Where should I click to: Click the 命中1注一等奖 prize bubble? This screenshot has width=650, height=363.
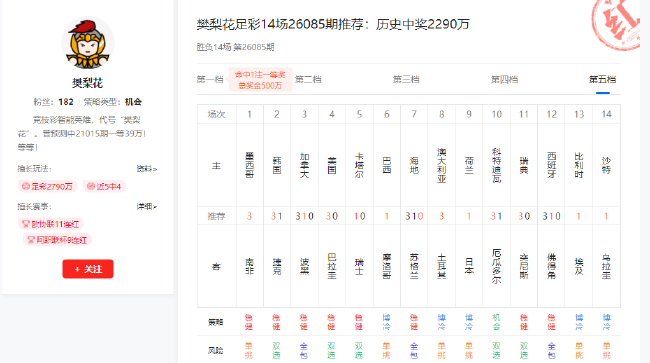pyautogui.click(x=260, y=80)
